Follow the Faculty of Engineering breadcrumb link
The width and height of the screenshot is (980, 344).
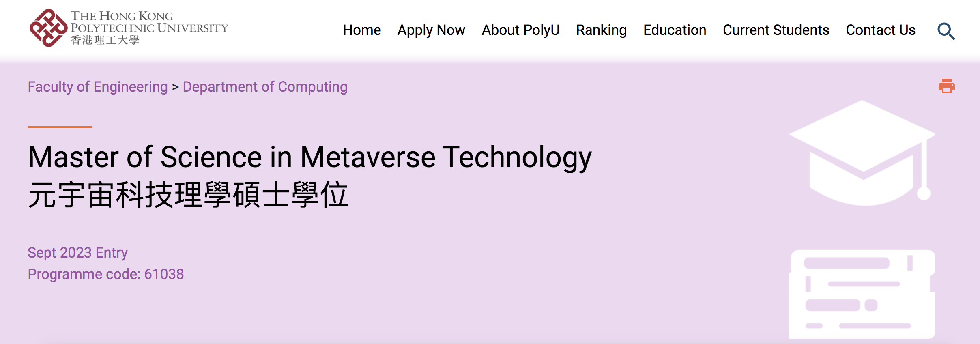pos(98,87)
